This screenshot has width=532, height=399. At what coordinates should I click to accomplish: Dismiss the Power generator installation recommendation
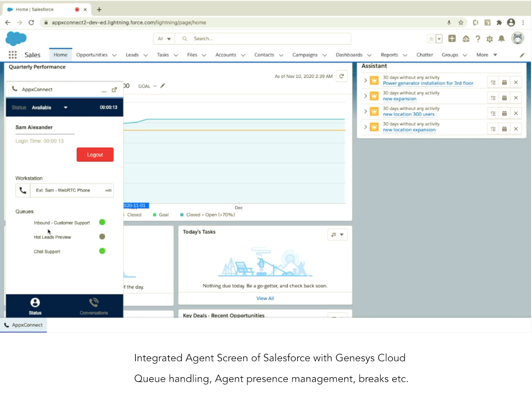point(515,82)
